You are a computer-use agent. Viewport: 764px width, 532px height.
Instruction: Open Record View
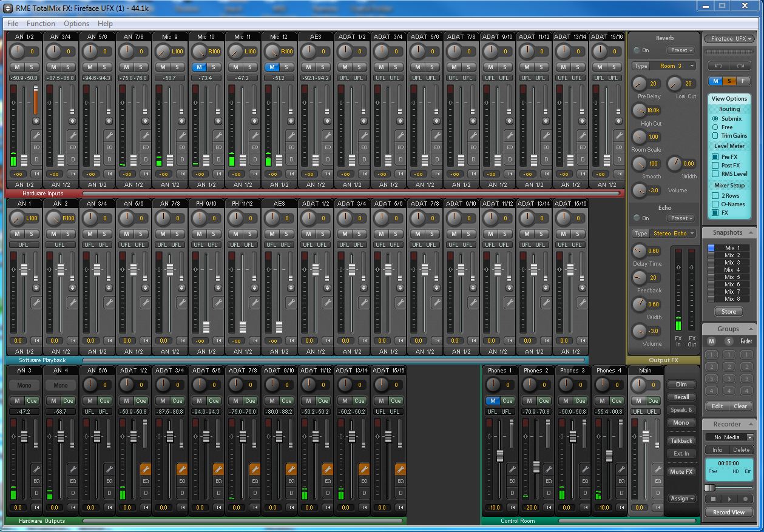click(729, 513)
